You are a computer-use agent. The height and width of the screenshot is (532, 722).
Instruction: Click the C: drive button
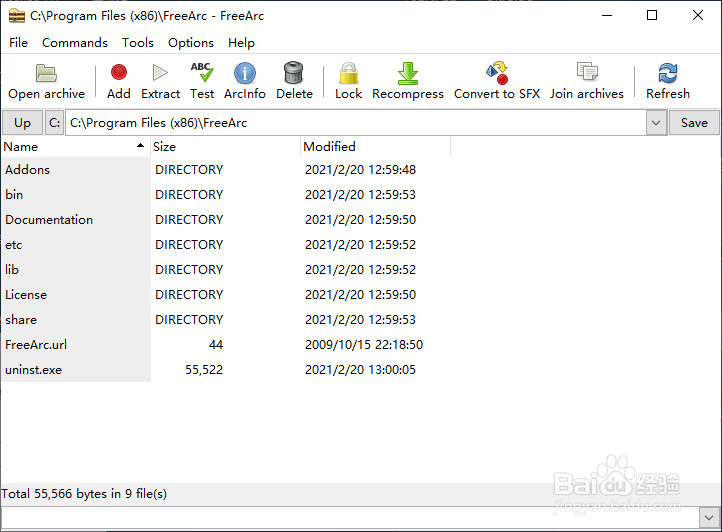pos(54,123)
